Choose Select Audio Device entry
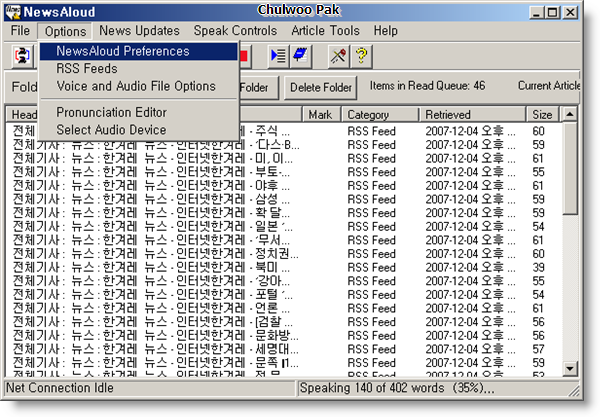 139,130
